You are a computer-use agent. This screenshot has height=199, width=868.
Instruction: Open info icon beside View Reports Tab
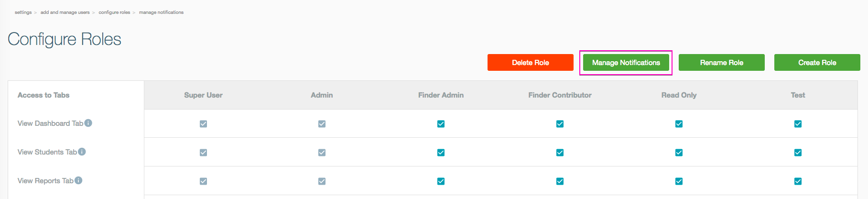(78, 180)
